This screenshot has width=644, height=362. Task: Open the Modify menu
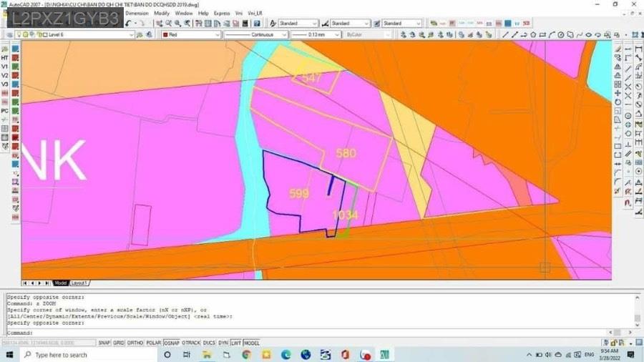(x=162, y=13)
